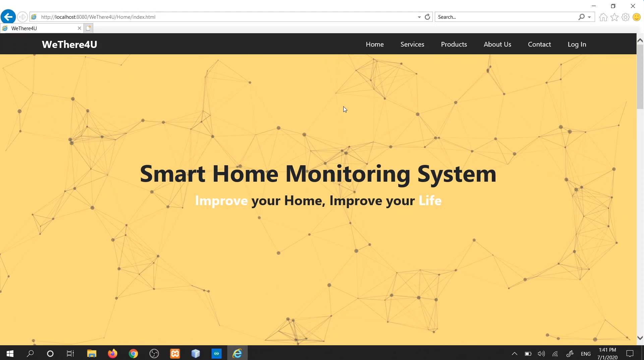Click the Log In link
644x360 pixels.
click(x=577, y=44)
